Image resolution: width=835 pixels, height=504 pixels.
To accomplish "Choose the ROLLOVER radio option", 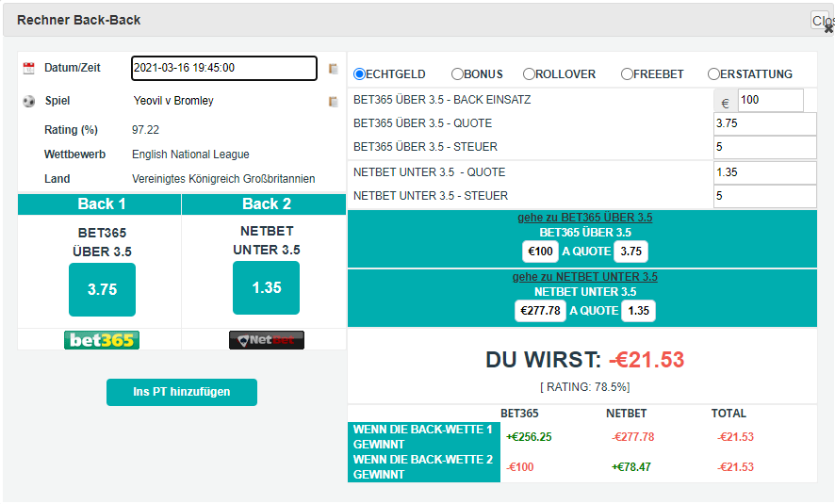I will (x=529, y=74).
